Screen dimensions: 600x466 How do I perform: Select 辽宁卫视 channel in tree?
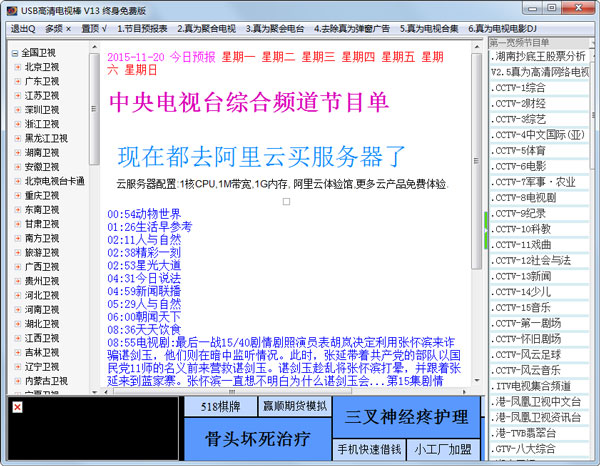[x=42, y=367]
